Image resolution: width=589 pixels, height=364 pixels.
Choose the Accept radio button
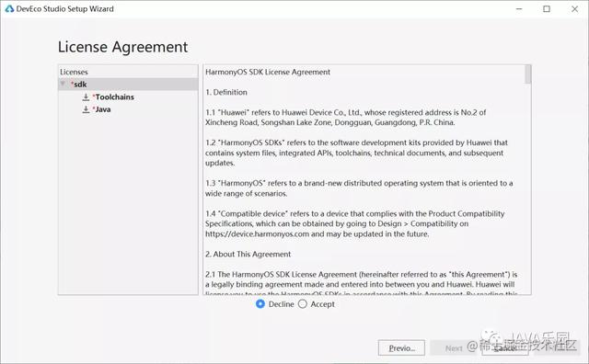[x=303, y=304]
